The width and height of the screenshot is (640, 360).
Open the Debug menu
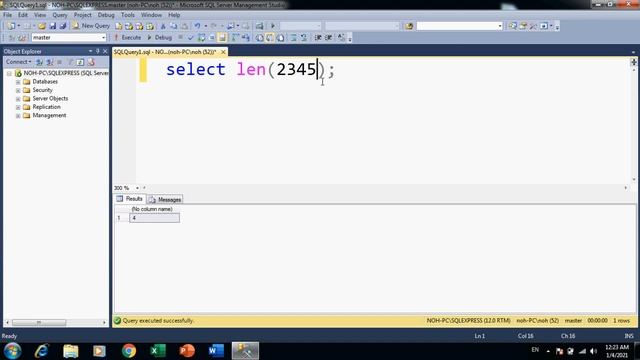coord(106,15)
